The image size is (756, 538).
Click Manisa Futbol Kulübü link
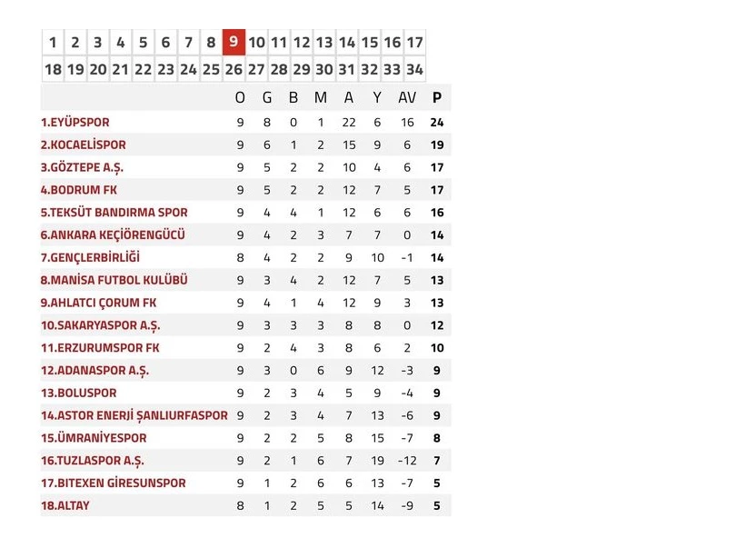(x=114, y=280)
